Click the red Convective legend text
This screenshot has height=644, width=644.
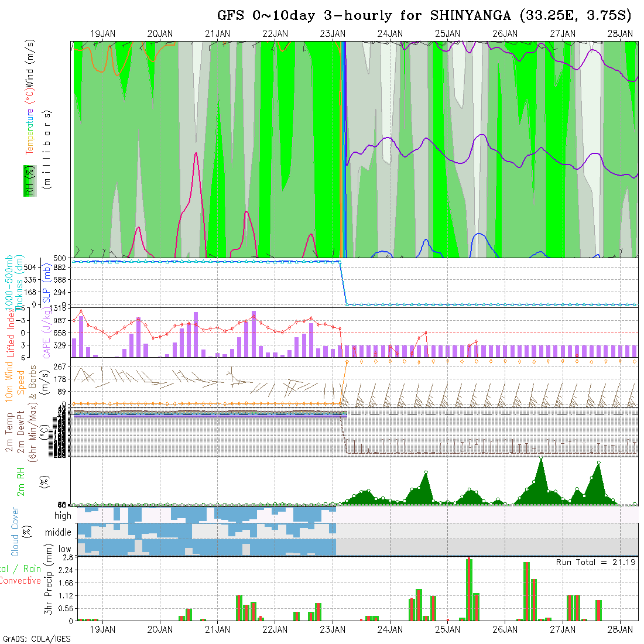[x=20, y=581]
